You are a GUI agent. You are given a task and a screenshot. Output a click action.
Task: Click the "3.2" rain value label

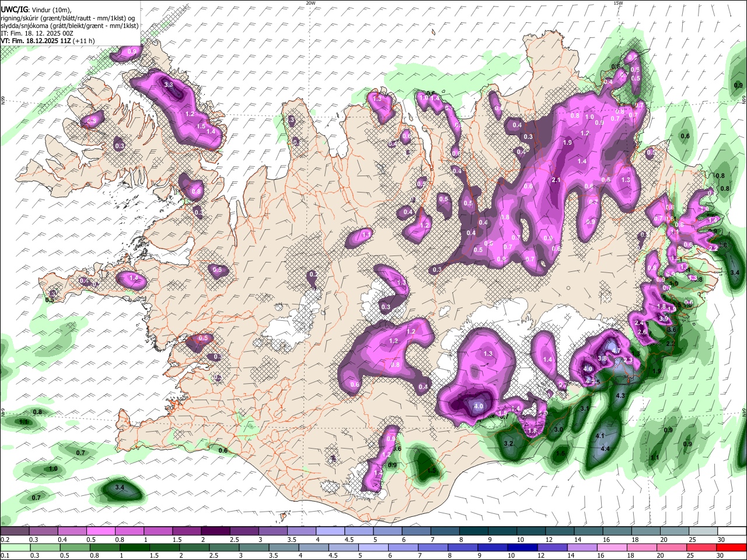pyautogui.click(x=508, y=444)
